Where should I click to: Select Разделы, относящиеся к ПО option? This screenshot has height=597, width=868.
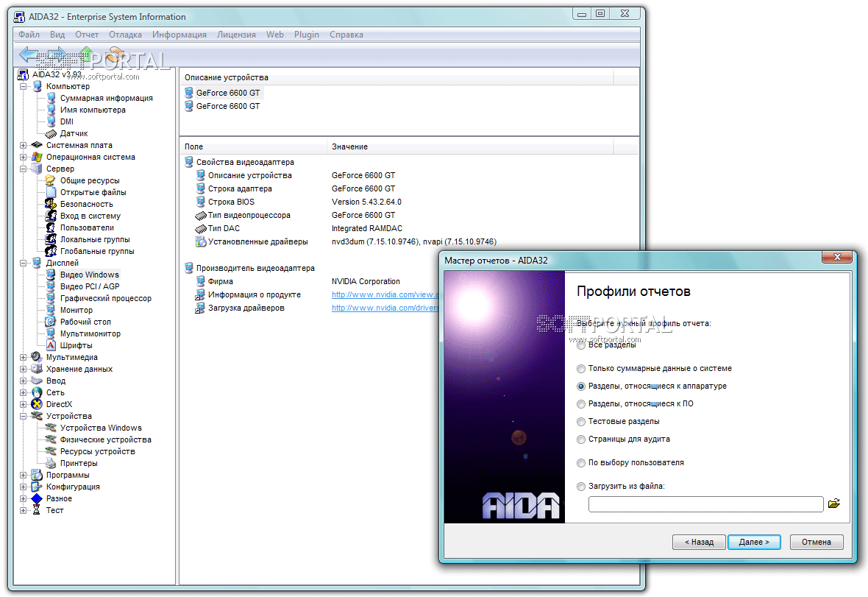pyautogui.click(x=580, y=403)
